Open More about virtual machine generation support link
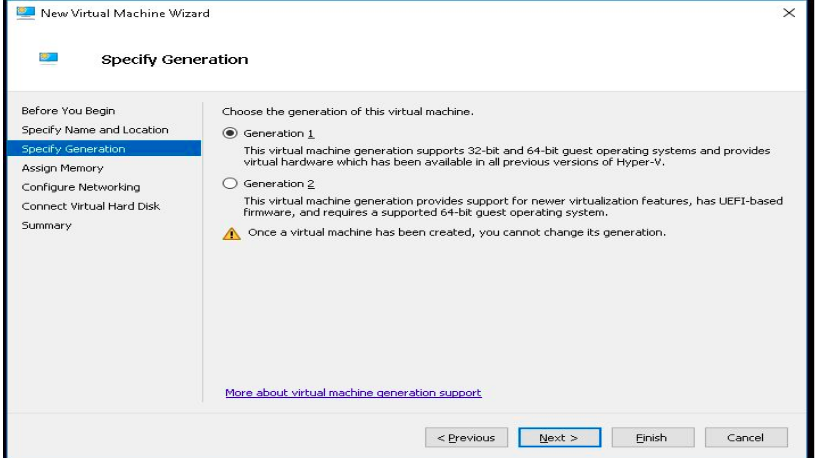This screenshot has height=458, width=819. (x=353, y=393)
